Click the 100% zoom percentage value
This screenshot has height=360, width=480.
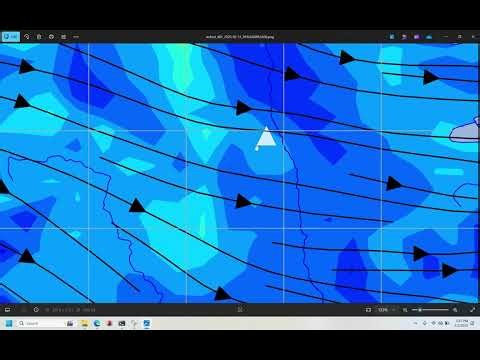[382, 310]
